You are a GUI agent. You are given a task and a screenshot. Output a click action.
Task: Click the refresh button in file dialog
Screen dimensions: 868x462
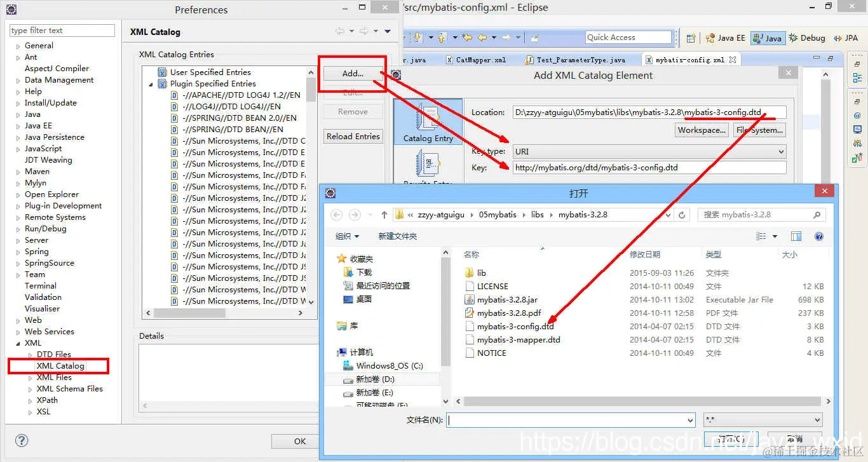tap(682, 215)
